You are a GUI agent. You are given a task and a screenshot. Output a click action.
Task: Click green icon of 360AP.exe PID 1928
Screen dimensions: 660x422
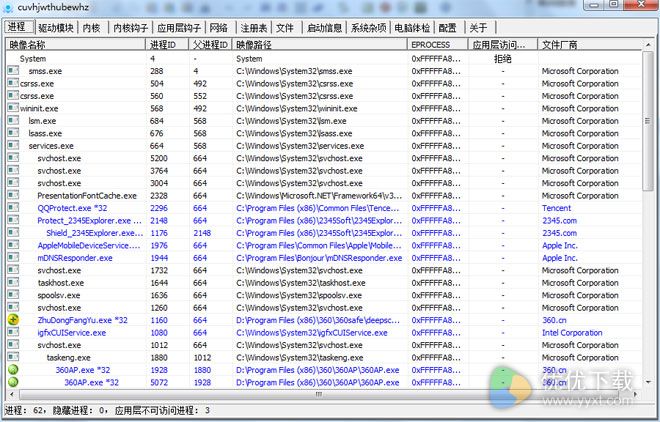(x=13, y=370)
